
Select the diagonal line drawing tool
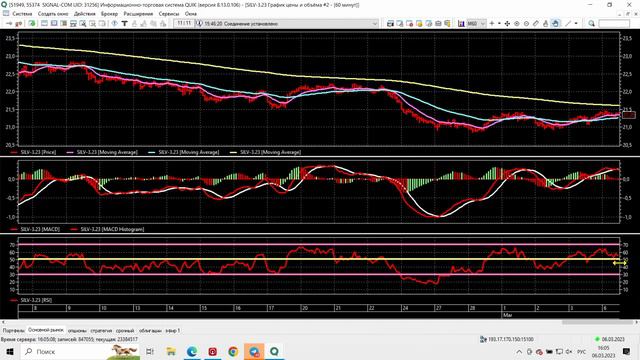(568, 24)
